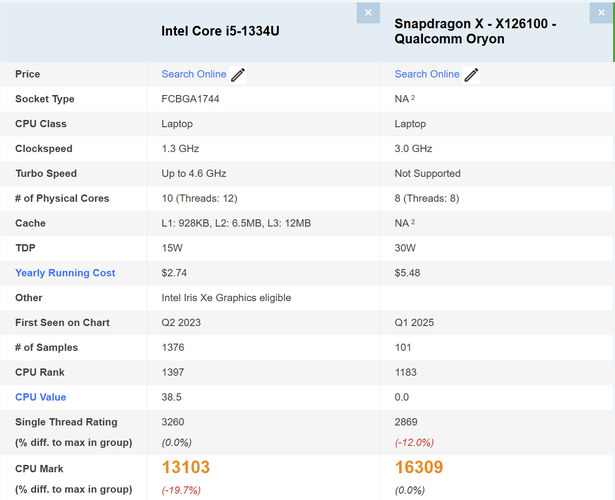The width and height of the screenshot is (615, 500).
Task: Select the 30W TDP value
Action: pyautogui.click(x=405, y=248)
